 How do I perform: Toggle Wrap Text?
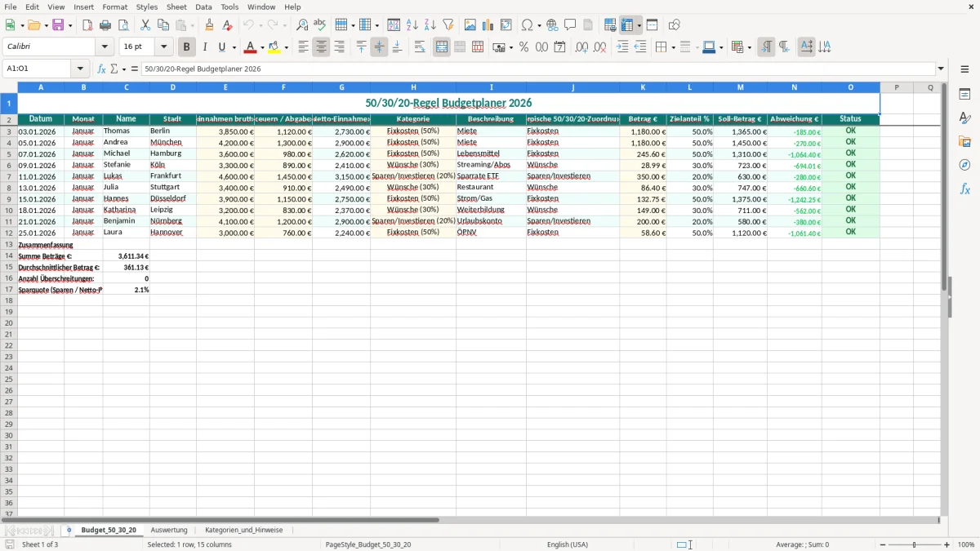tap(420, 47)
